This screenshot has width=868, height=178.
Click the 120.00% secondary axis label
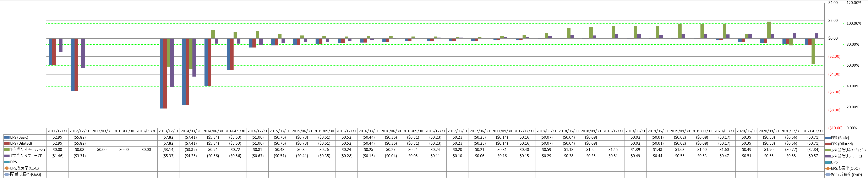tap(854, 3)
